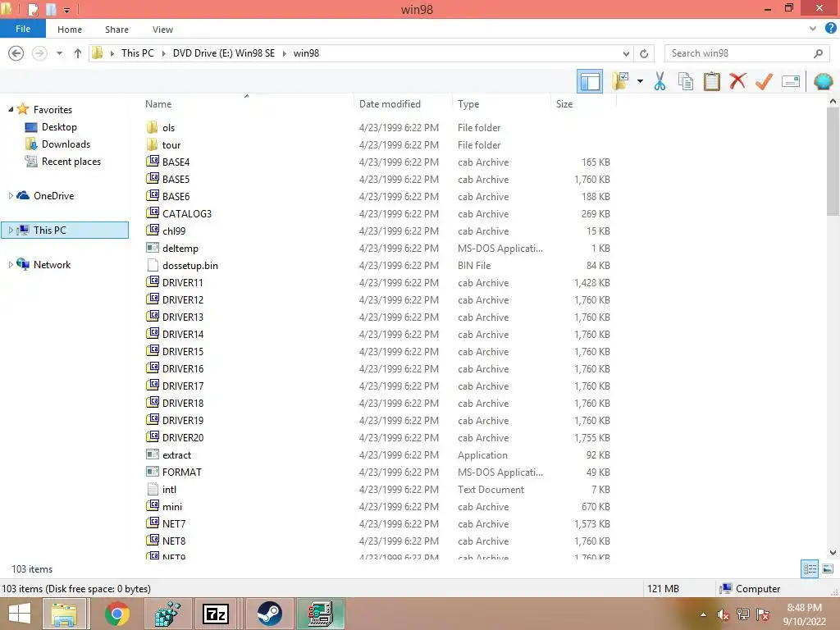Open 7-Zip from the taskbar

pos(216,614)
